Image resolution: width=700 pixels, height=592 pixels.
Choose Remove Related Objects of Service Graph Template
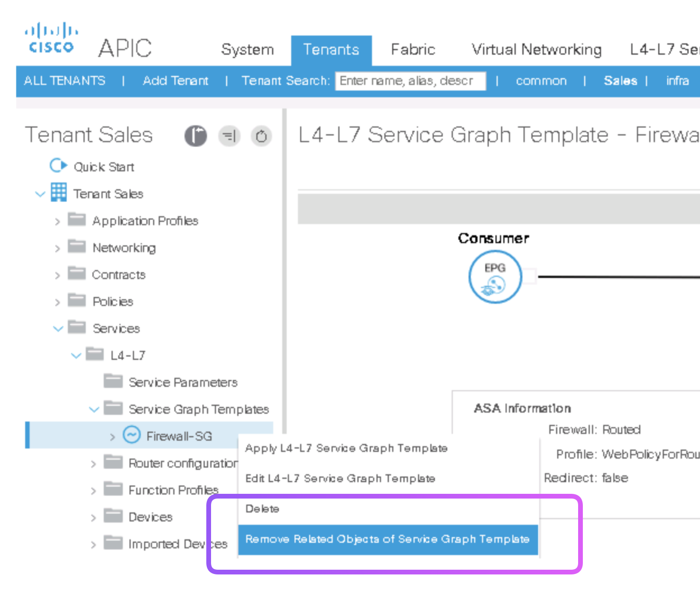tap(387, 539)
